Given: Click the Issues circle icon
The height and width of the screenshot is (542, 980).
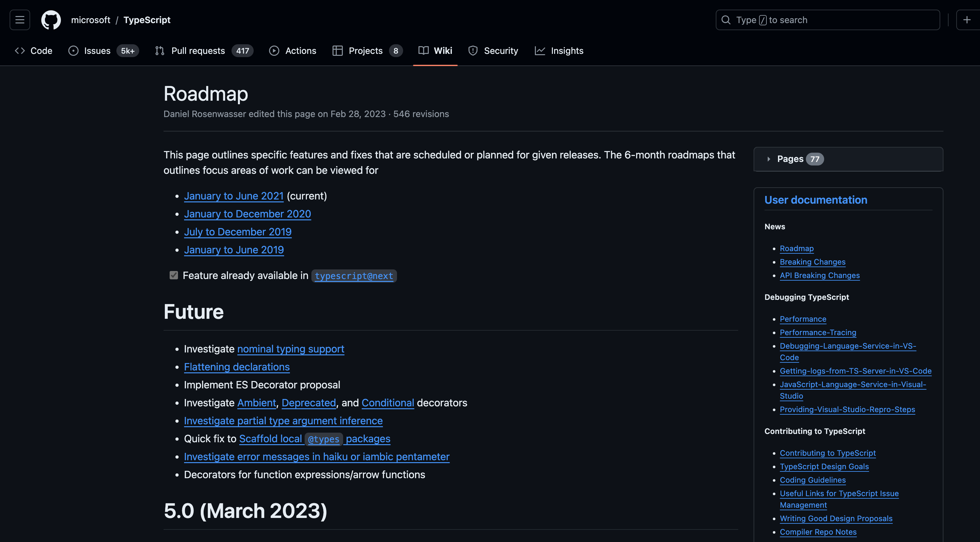Looking at the screenshot, I should click(73, 51).
